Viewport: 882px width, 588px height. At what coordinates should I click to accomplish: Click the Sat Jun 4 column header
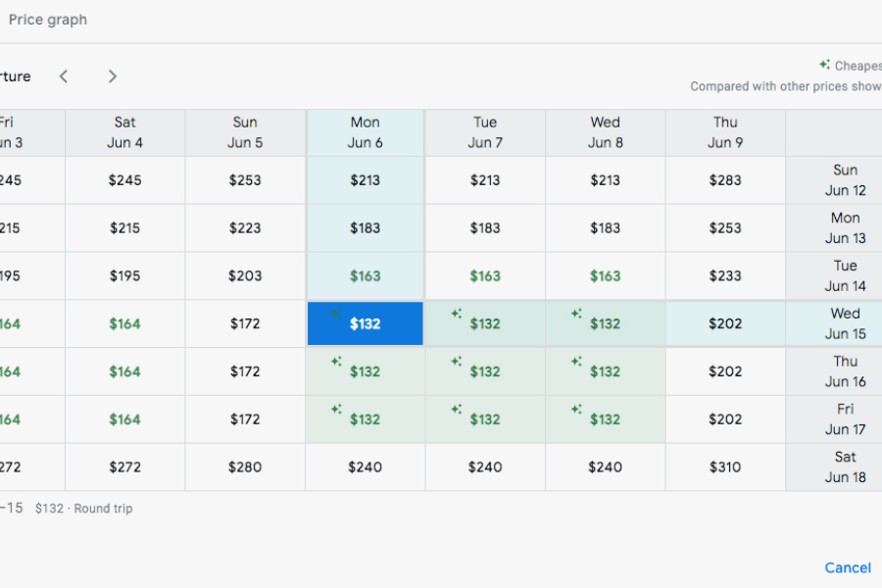pos(124,132)
